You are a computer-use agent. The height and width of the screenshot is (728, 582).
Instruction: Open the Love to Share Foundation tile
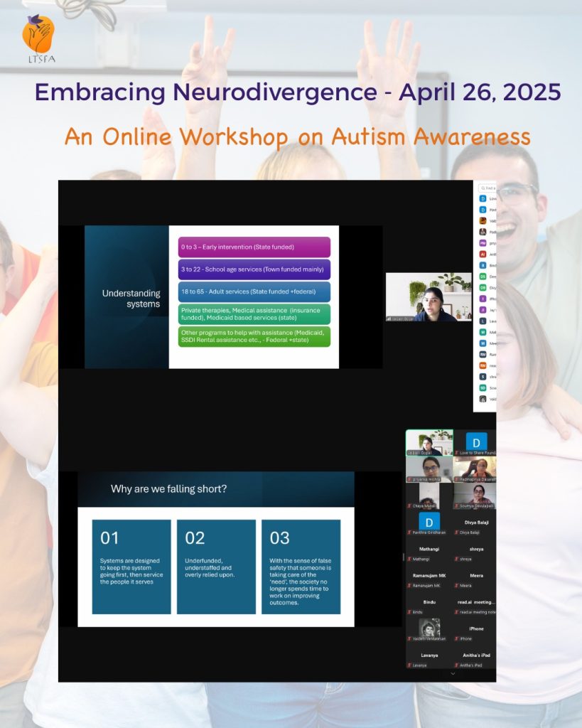475,442
